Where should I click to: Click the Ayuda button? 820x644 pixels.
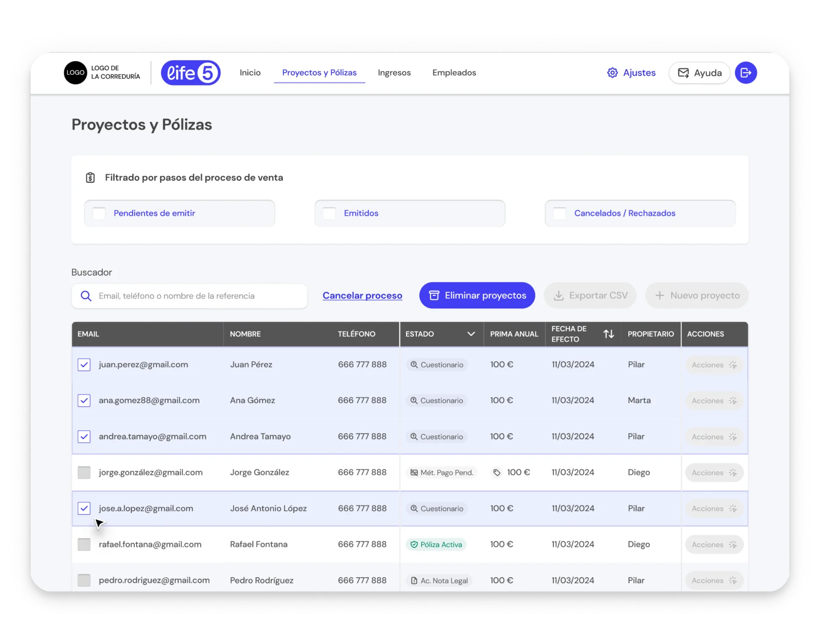coord(699,73)
